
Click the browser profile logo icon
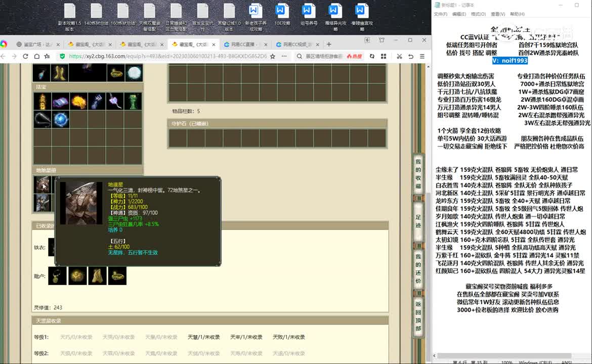point(4,44)
